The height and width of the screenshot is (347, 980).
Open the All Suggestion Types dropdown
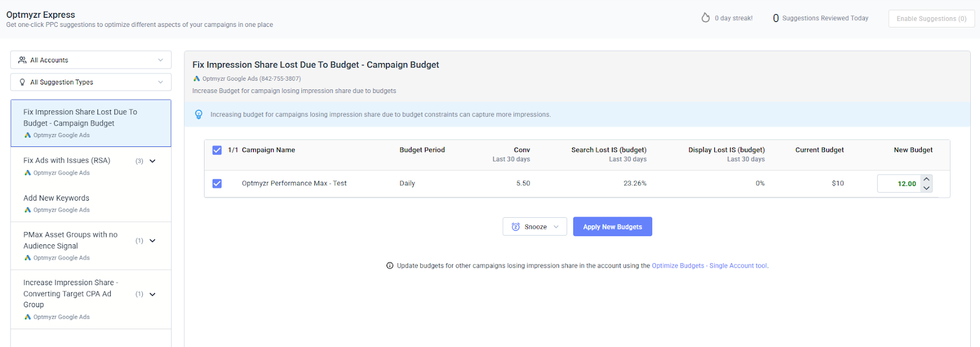91,82
